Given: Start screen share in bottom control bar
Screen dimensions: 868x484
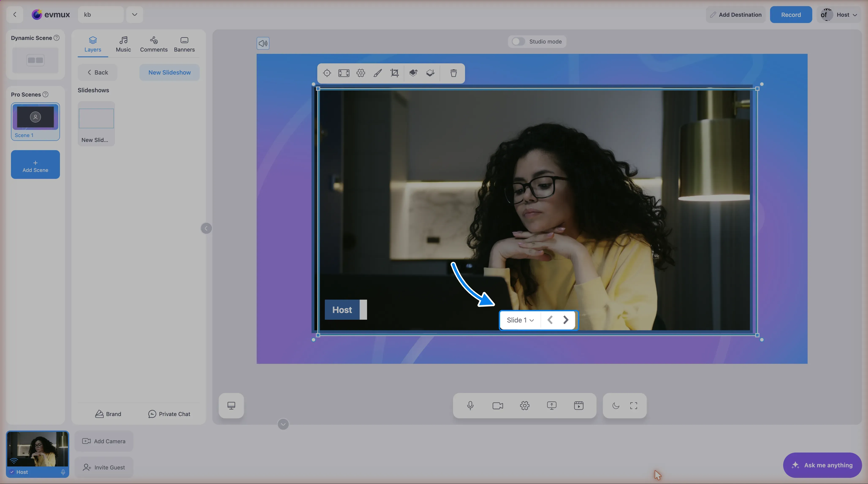Looking at the screenshot, I should click(x=552, y=405).
